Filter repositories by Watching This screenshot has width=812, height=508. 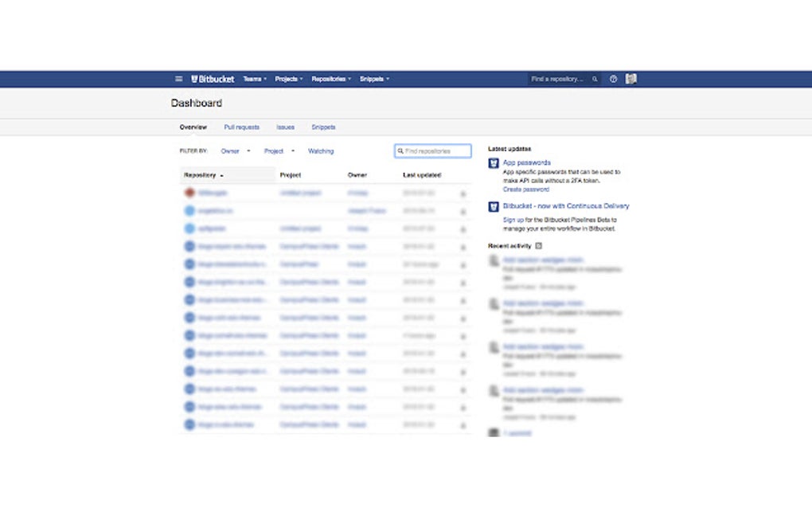pyautogui.click(x=321, y=150)
